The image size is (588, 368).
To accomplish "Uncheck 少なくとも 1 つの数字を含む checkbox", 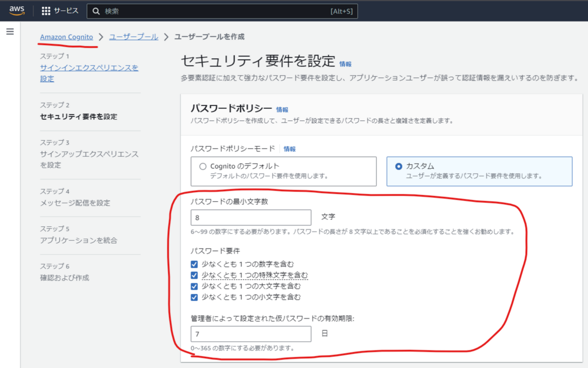I will (x=194, y=264).
